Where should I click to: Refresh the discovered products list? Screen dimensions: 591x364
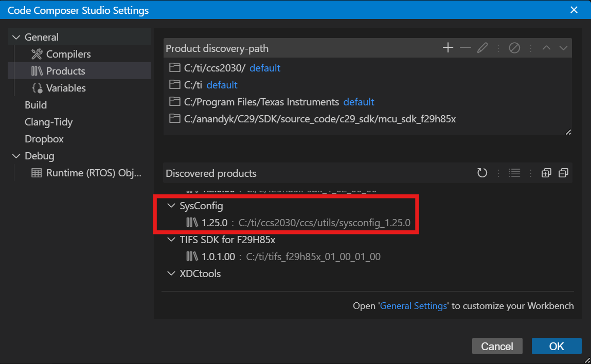tap(482, 173)
